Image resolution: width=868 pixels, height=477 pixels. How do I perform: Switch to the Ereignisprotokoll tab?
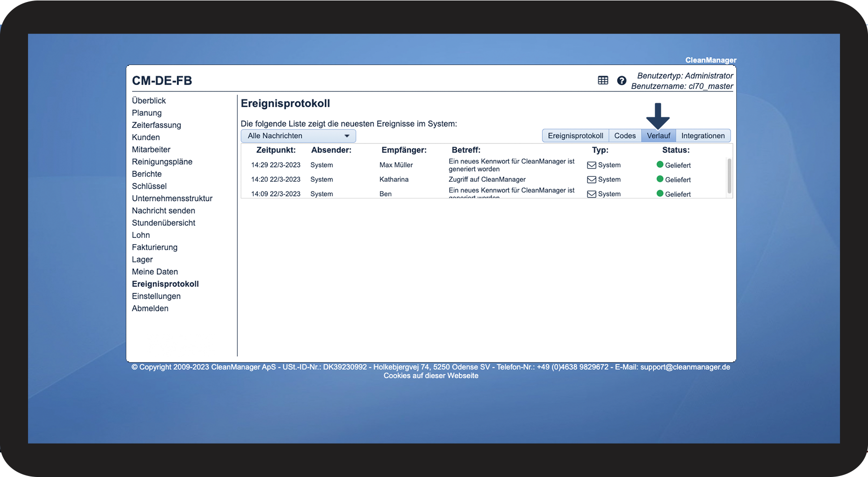coord(575,136)
